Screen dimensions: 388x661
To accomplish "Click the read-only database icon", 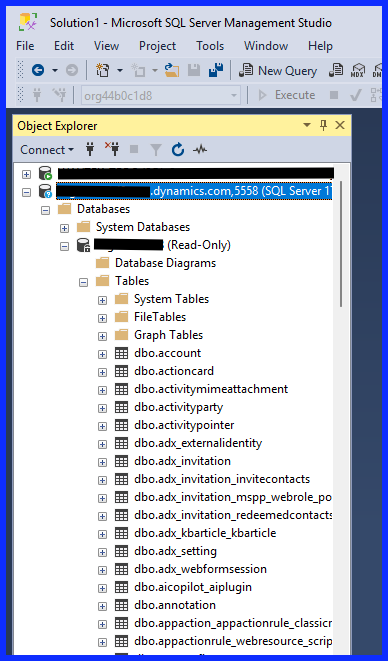I will pyautogui.click(x=83, y=245).
